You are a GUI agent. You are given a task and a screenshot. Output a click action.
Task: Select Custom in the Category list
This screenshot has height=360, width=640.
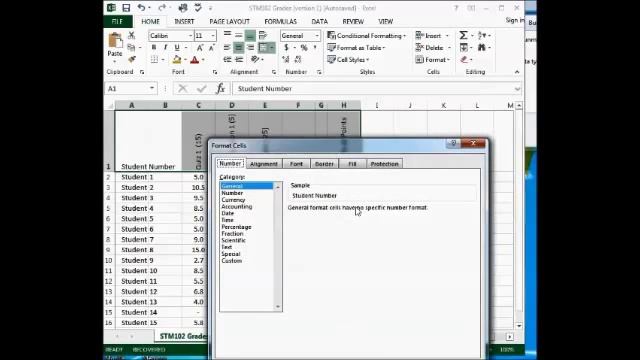(x=231, y=260)
